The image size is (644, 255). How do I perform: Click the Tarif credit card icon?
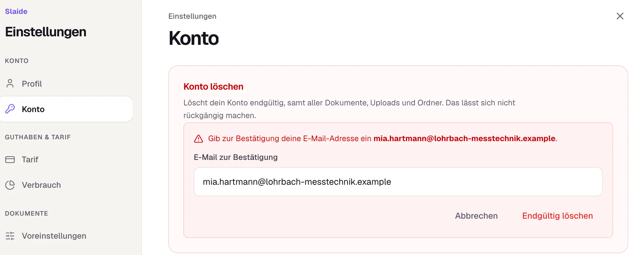tap(10, 160)
